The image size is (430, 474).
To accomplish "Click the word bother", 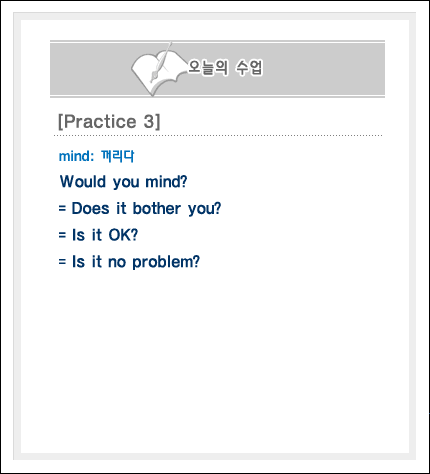I will coord(157,208).
